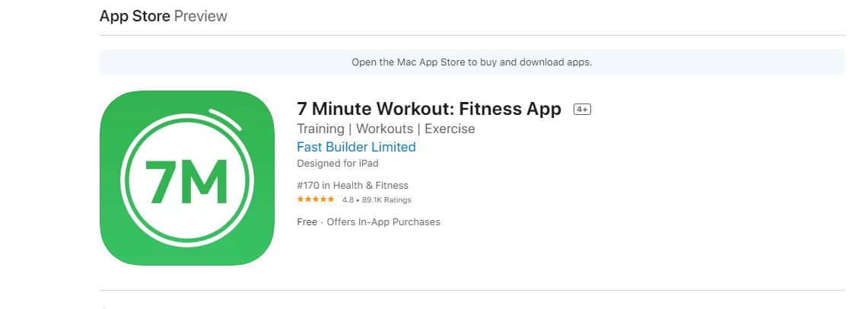Click the word Workouts in the subtitle
The height and width of the screenshot is (309, 868).
(x=384, y=129)
